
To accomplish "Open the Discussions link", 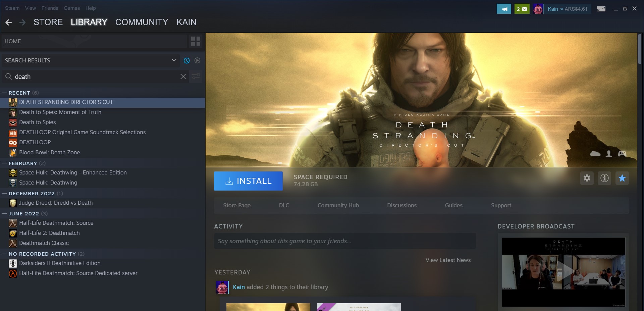I will [x=402, y=205].
